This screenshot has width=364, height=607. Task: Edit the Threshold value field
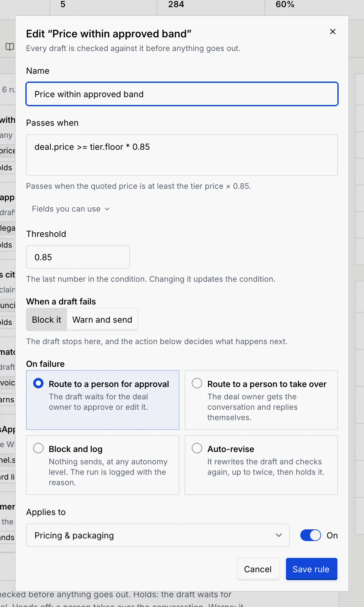(78, 257)
